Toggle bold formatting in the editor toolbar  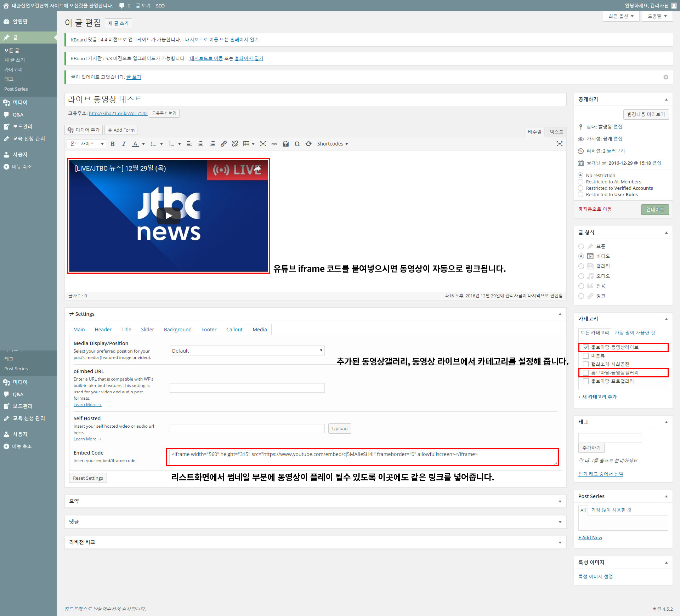point(113,144)
